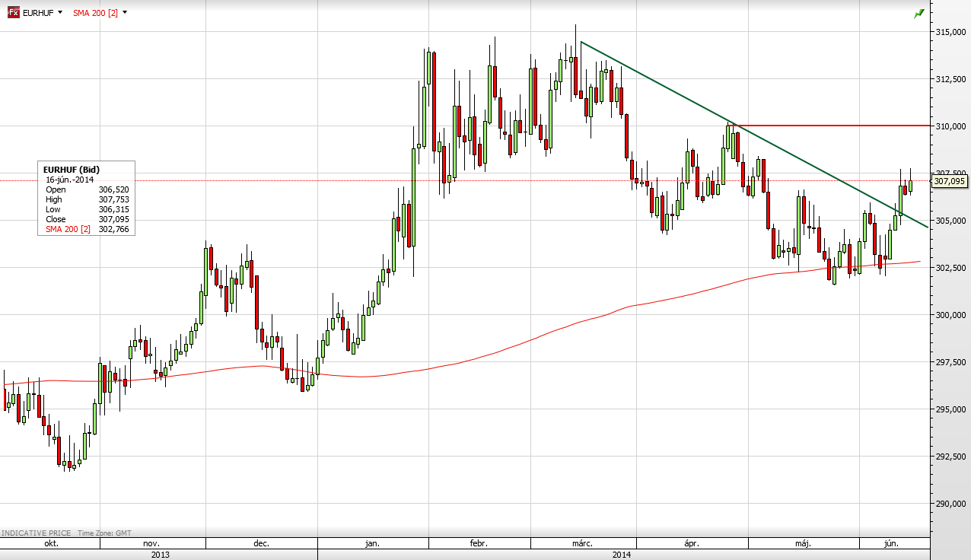The height and width of the screenshot is (560, 971).
Task: Click the máj. month label
Action: [x=803, y=544]
